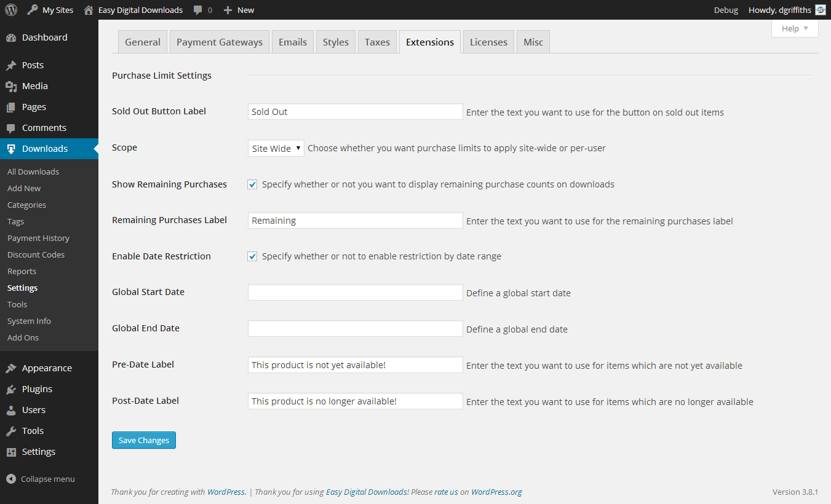This screenshot has height=504, width=831.
Task: Expand the Help panel dropdown
Action: [794, 29]
